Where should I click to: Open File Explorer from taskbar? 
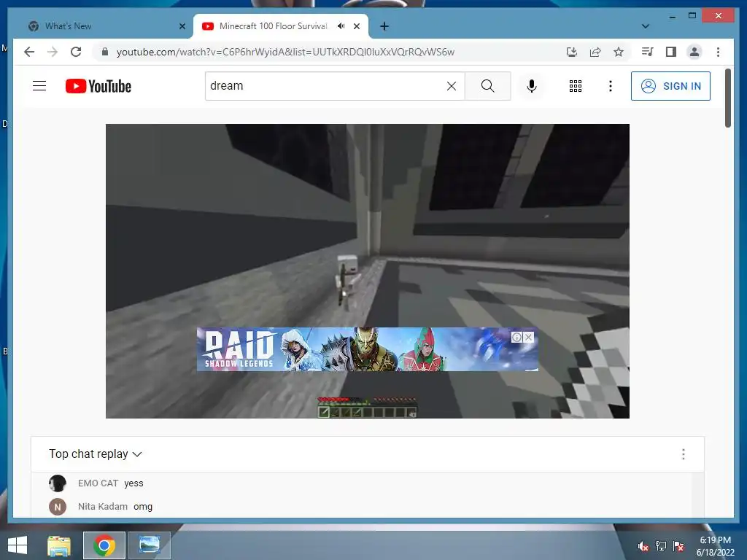click(x=59, y=545)
